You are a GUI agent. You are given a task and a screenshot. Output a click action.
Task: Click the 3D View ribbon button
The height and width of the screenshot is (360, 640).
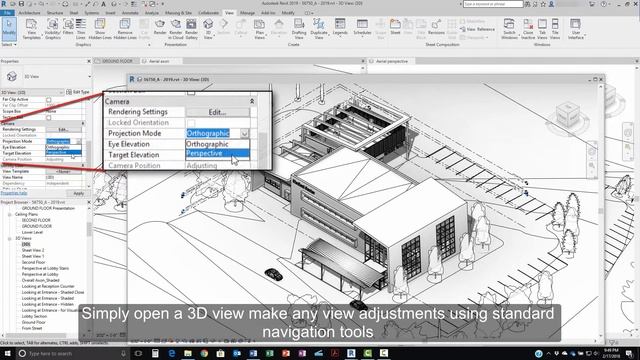point(208,29)
